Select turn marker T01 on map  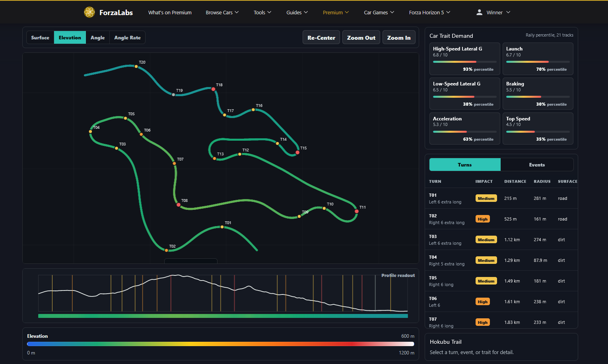click(x=222, y=227)
